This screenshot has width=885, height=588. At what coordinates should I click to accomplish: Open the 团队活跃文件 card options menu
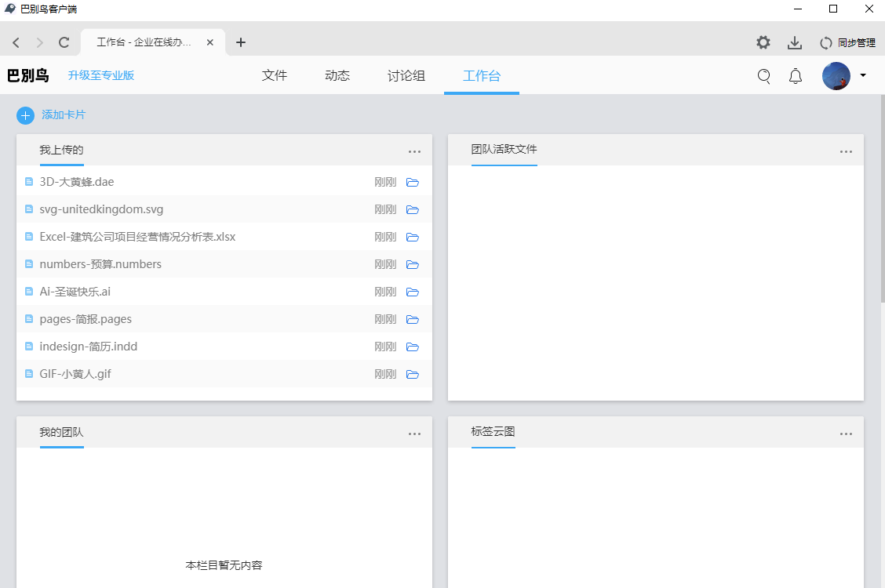point(846,152)
